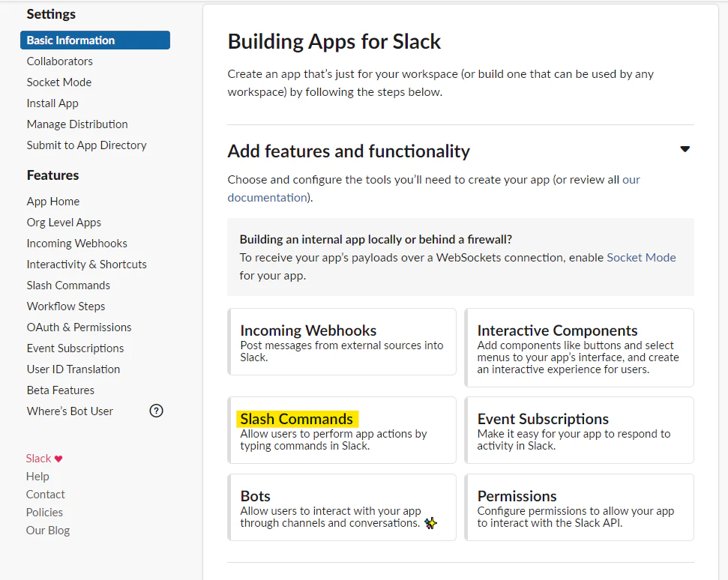Click the Socket Mode link in the info box
The height and width of the screenshot is (580, 728).
[x=641, y=257]
